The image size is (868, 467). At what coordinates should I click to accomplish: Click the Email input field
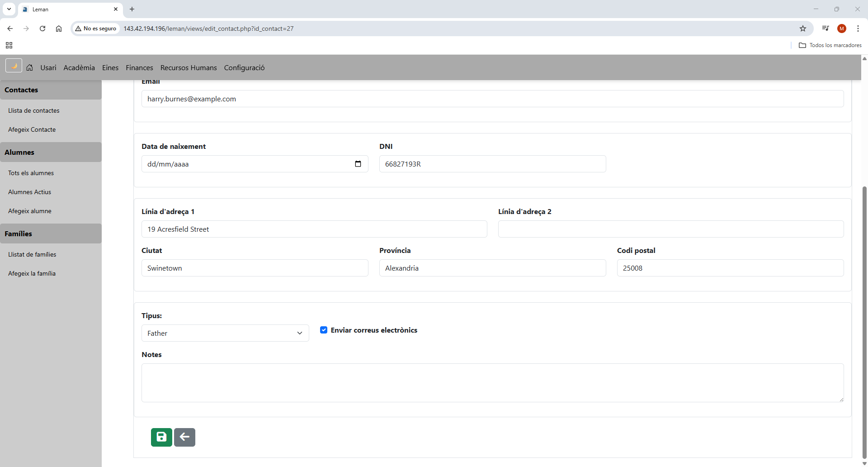pyautogui.click(x=492, y=99)
